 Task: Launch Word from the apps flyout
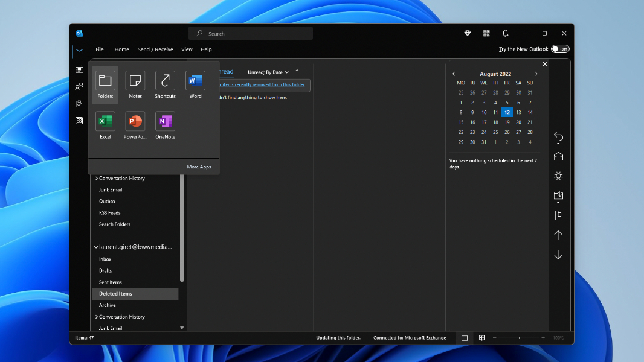click(x=195, y=85)
